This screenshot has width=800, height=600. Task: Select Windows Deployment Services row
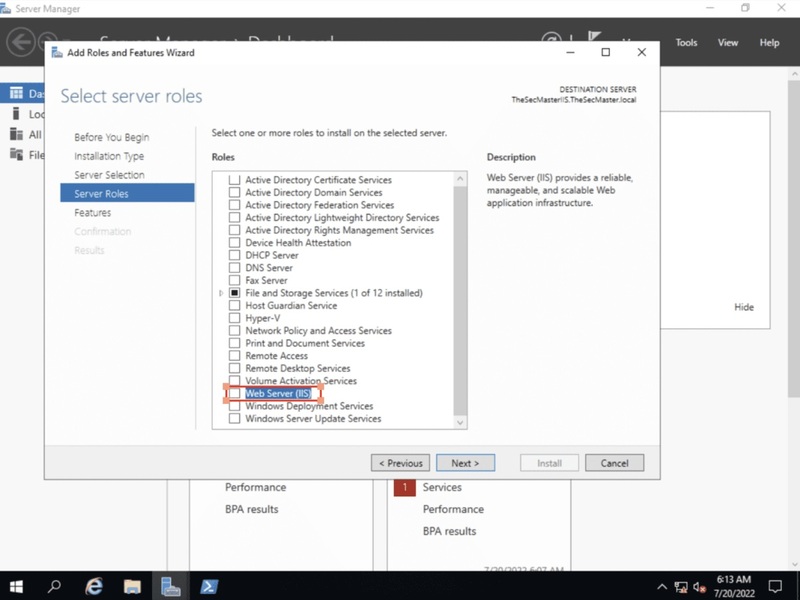[x=309, y=406]
